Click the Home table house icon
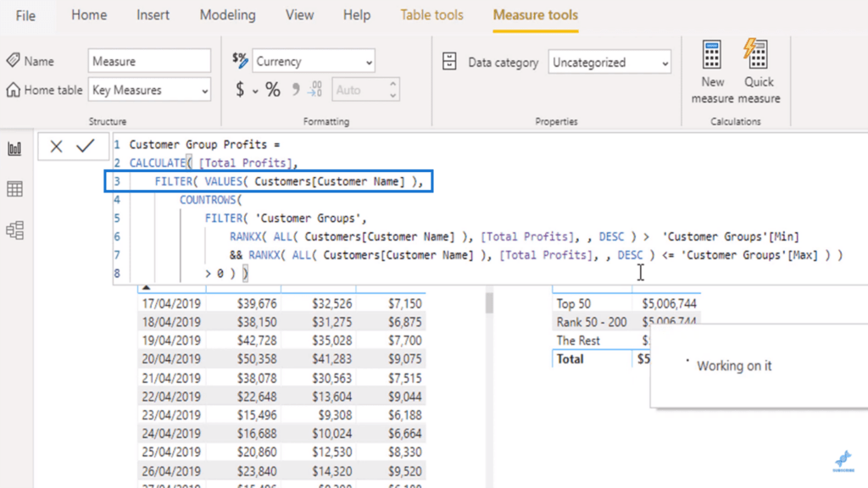This screenshot has height=488, width=868. pyautogui.click(x=14, y=90)
